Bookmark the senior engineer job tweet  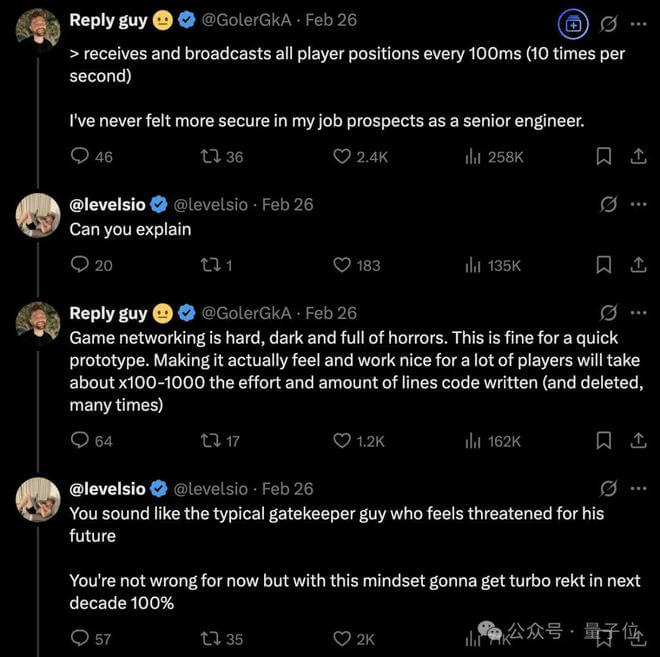point(604,157)
